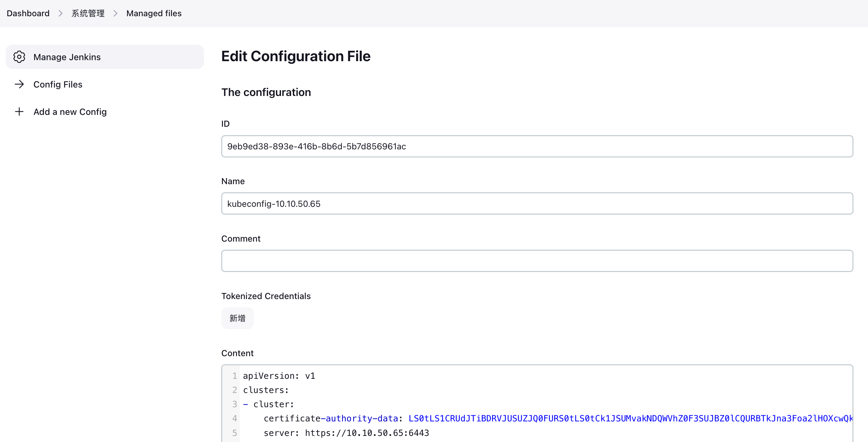Click '- cluster:' line in editor
868x442 pixels.
269,404
